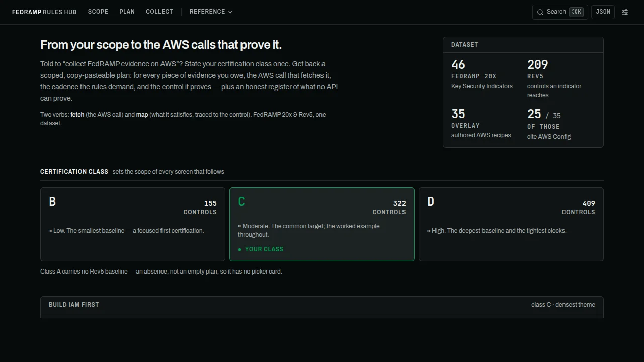Expand the Reference dropdown menu
The height and width of the screenshot is (362, 644).
[x=211, y=12]
